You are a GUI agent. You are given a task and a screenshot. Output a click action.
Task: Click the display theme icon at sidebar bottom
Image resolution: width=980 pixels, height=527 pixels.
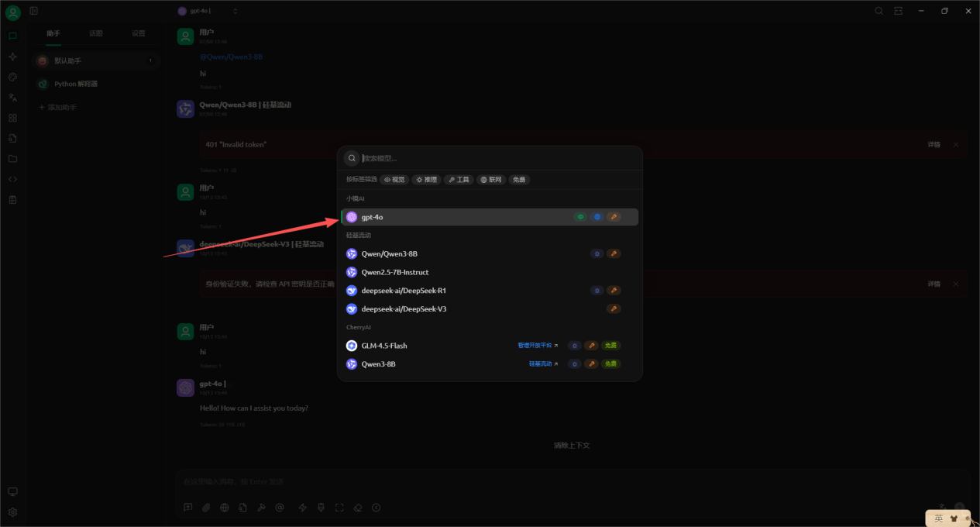[12, 491]
